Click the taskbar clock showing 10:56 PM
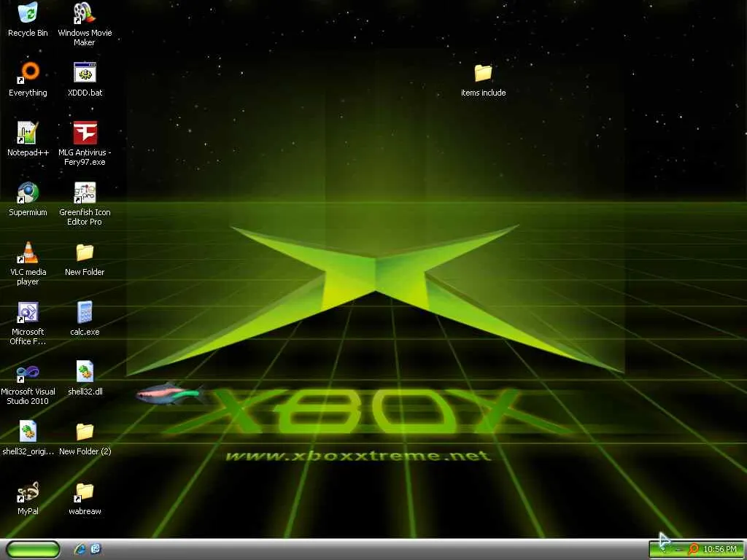This screenshot has height=560, width=747. 720,550
